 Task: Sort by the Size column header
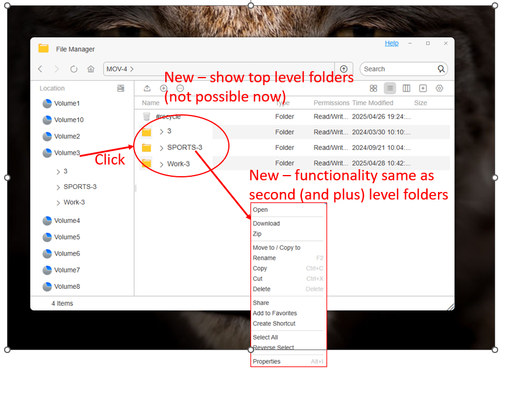[420, 103]
